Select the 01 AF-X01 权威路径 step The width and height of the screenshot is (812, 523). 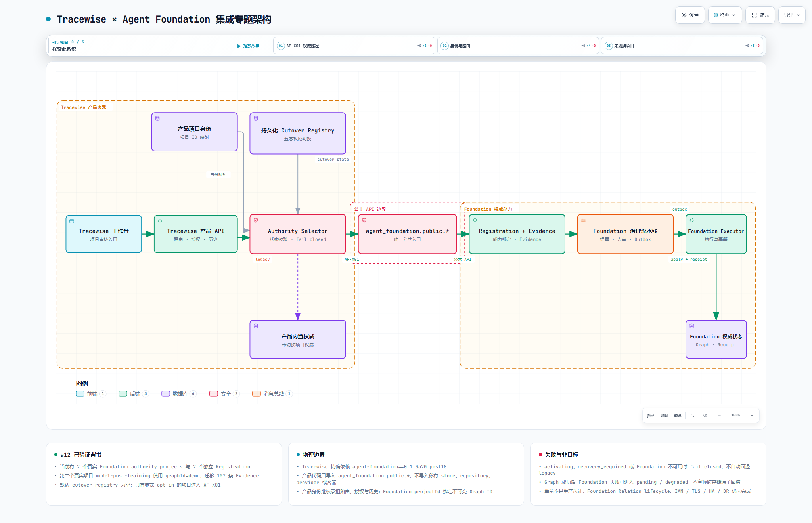tap(354, 46)
